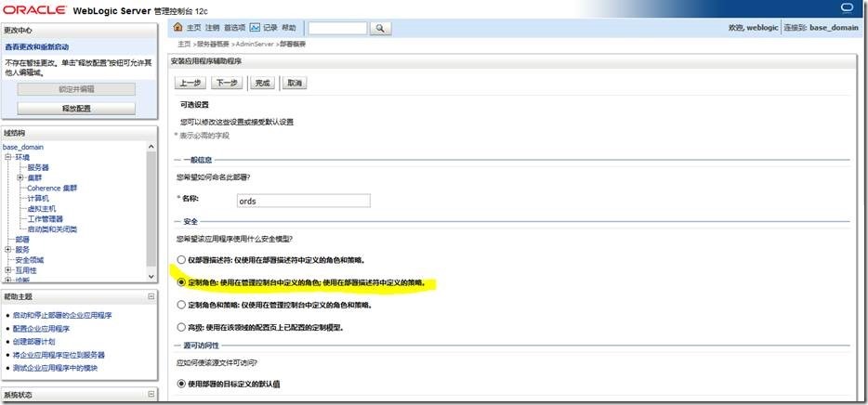Open help link 将企业应用程序定位到服务器

click(x=59, y=355)
